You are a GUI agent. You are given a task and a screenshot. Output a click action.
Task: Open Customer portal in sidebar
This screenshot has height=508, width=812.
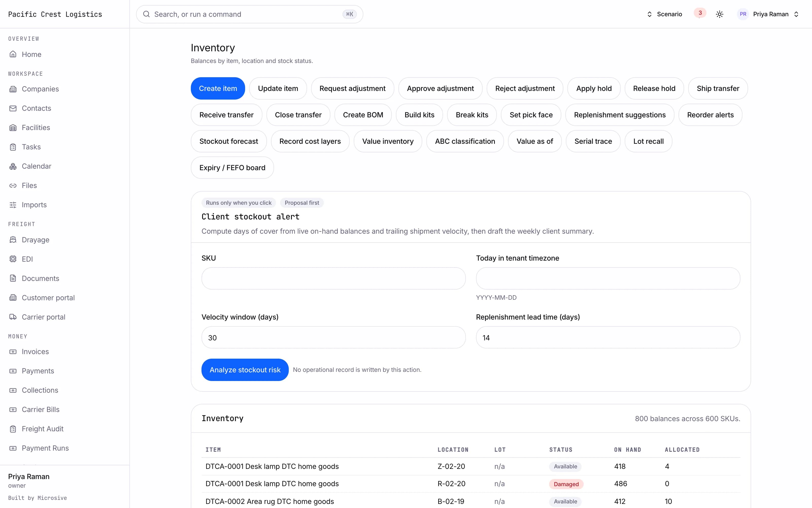(48, 298)
